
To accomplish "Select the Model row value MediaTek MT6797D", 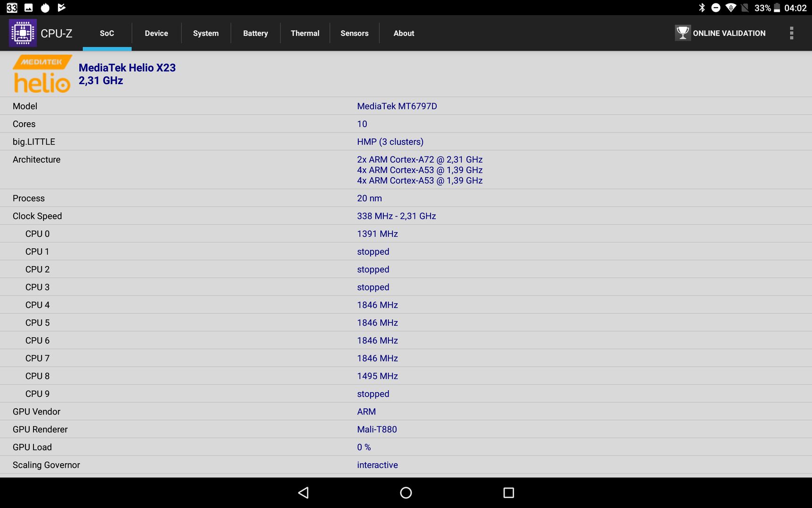I will 397,106.
